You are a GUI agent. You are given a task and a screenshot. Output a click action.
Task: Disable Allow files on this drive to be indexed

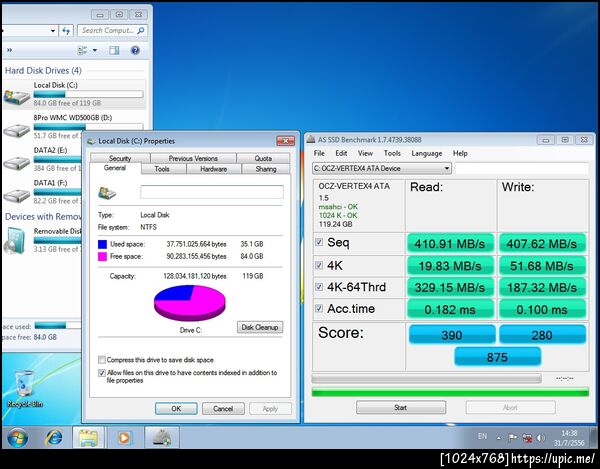click(102, 373)
